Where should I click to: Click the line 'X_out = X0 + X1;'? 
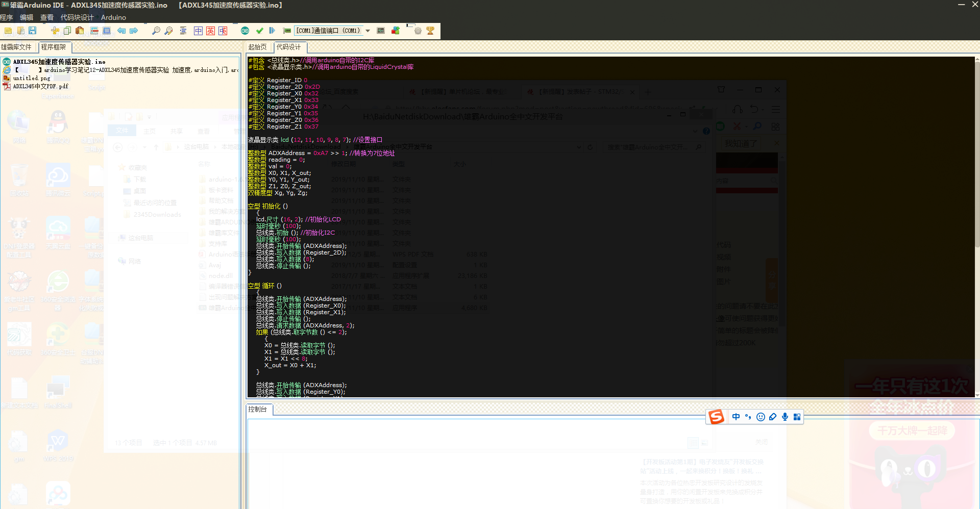(290, 365)
